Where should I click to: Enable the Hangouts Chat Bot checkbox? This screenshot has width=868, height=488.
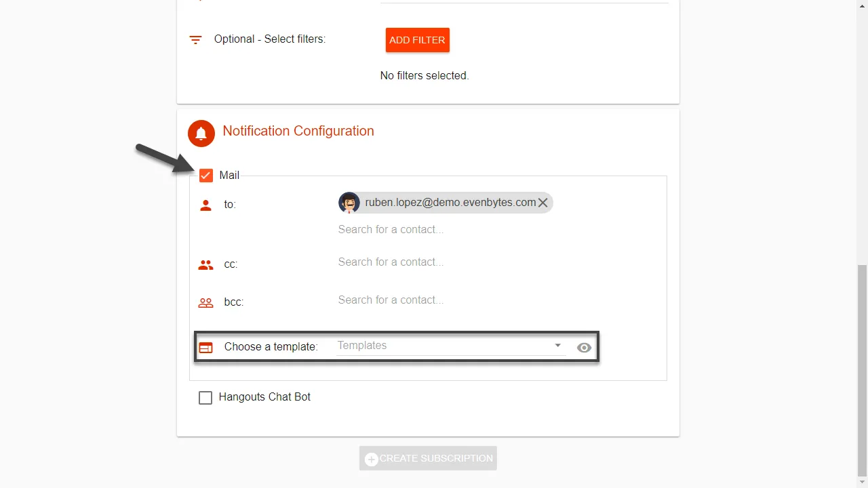point(205,398)
